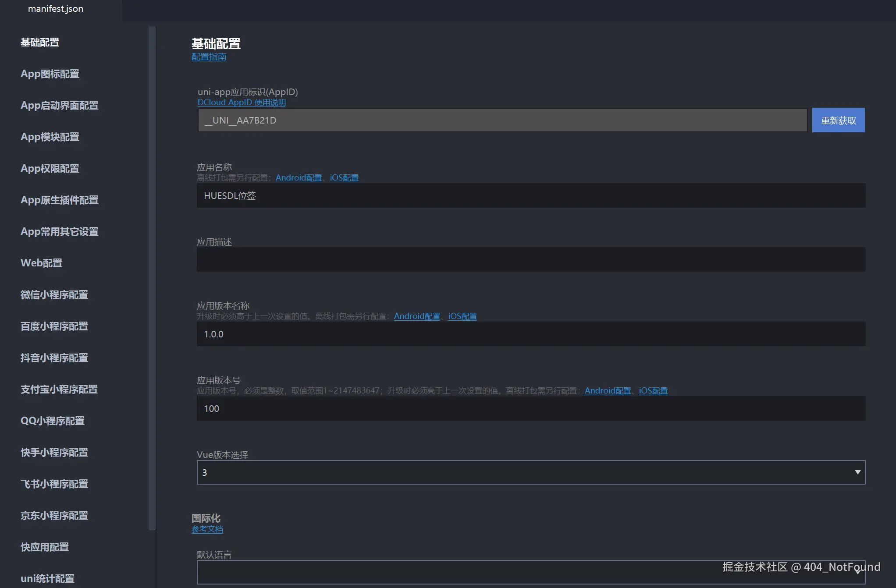
Task: Focus the empty 应用描述 field
Action: (x=530, y=259)
